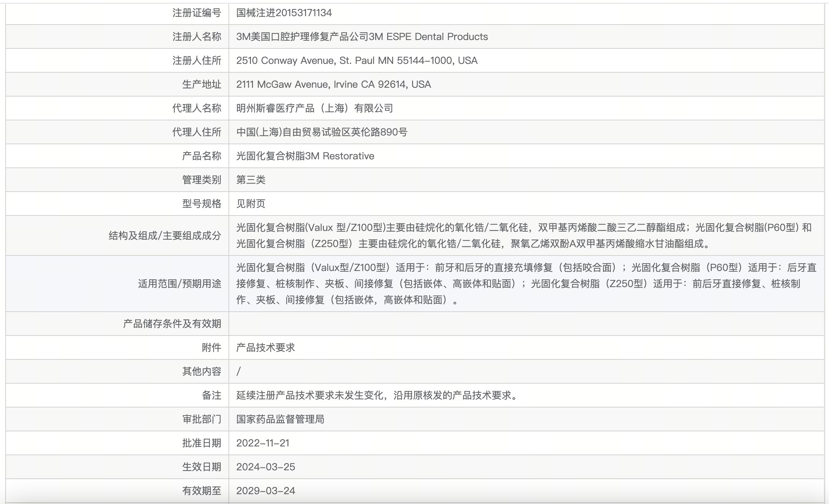The width and height of the screenshot is (829, 504).
Task: Click the 产品储存条件及有效期 label
Action: tap(172, 324)
